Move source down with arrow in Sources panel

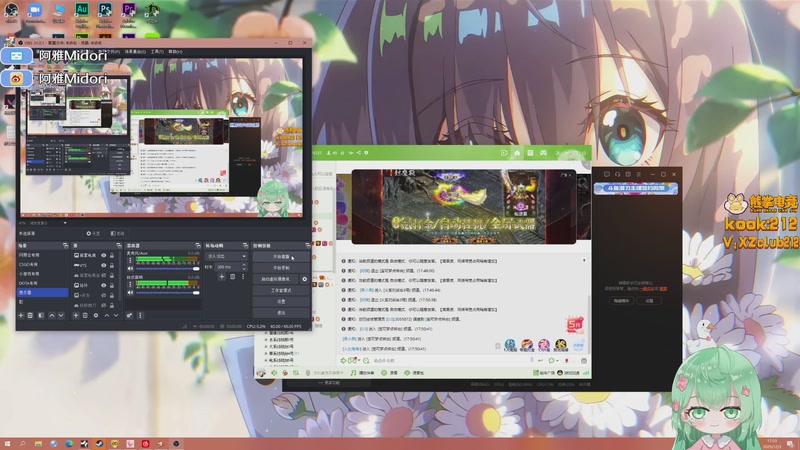pyautogui.click(x=116, y=316)
